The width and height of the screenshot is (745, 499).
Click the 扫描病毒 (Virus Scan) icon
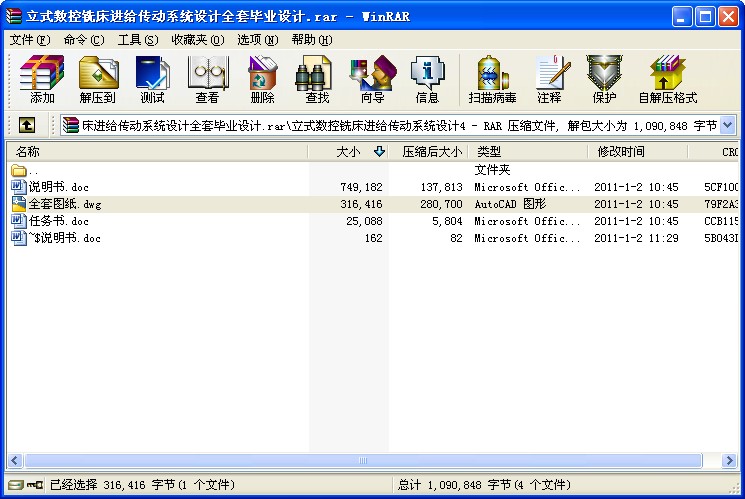point(494,80)
